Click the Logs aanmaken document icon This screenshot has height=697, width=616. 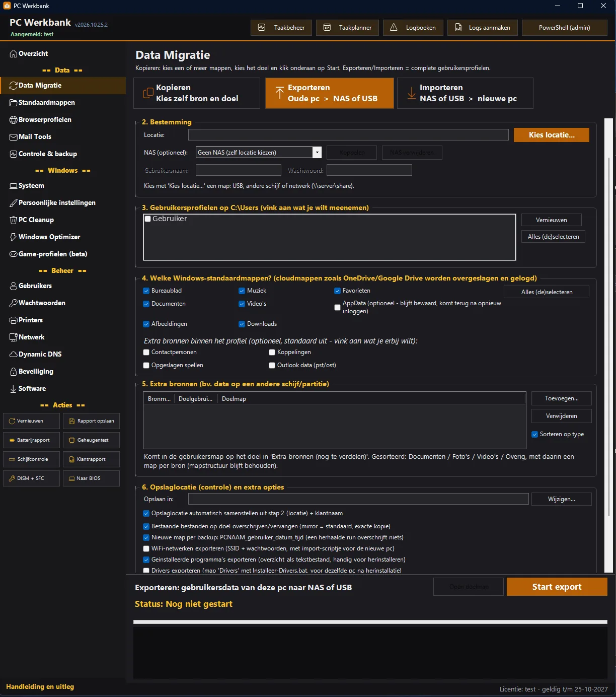[458, 28]
